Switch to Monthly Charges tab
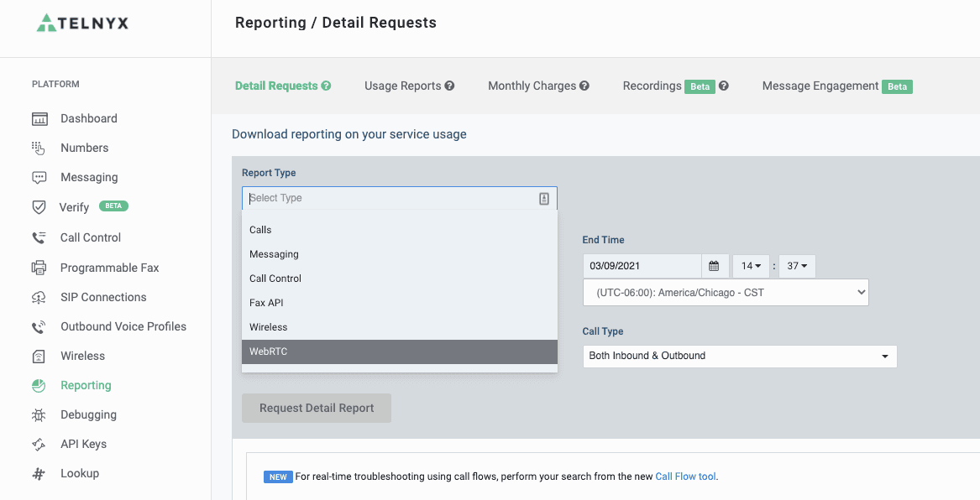 pyautogui.click(x=532, y=86)
